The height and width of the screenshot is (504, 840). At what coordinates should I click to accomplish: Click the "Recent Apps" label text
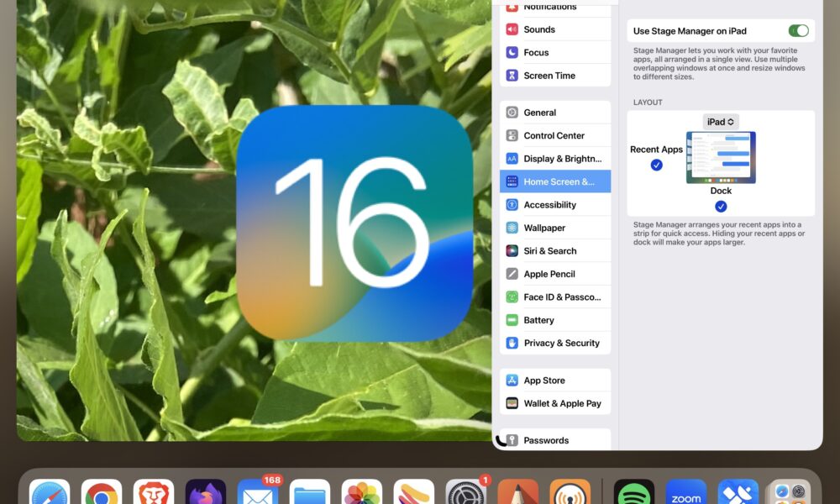click(656, 150)
